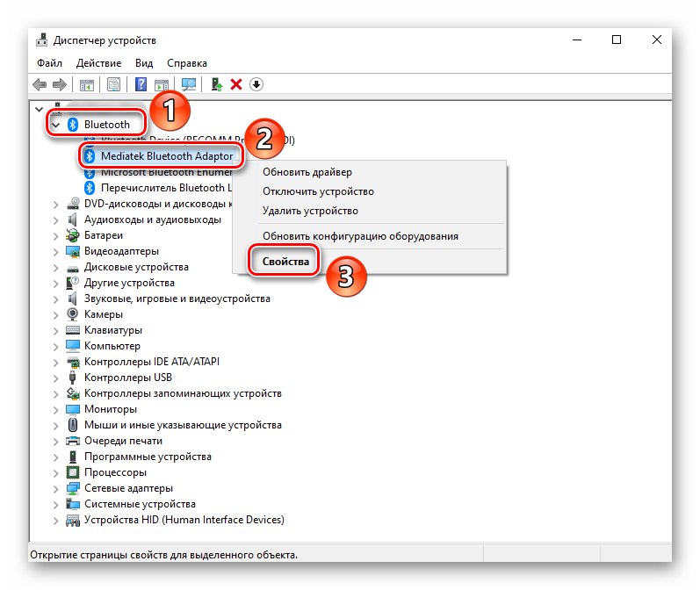
Task: Maximize the Диспетчер устройств window
Action: [617, 40]
